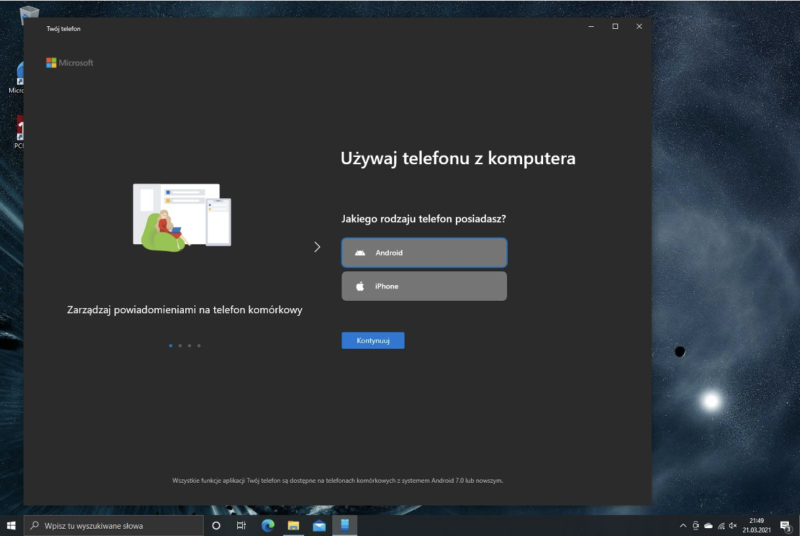This screenshot has height=536, width=800.
Task: Click the taskbar search box
Action: (x=113, y=525)
